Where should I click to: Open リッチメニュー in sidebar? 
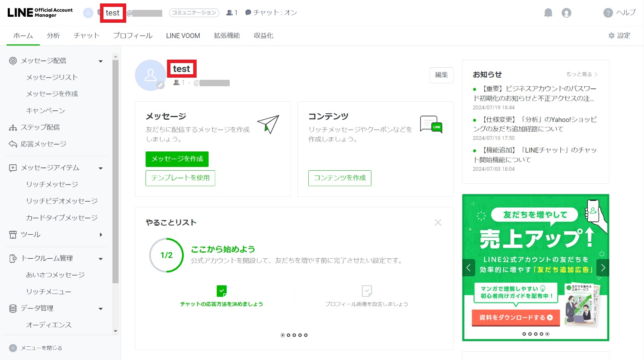point(49,292)
